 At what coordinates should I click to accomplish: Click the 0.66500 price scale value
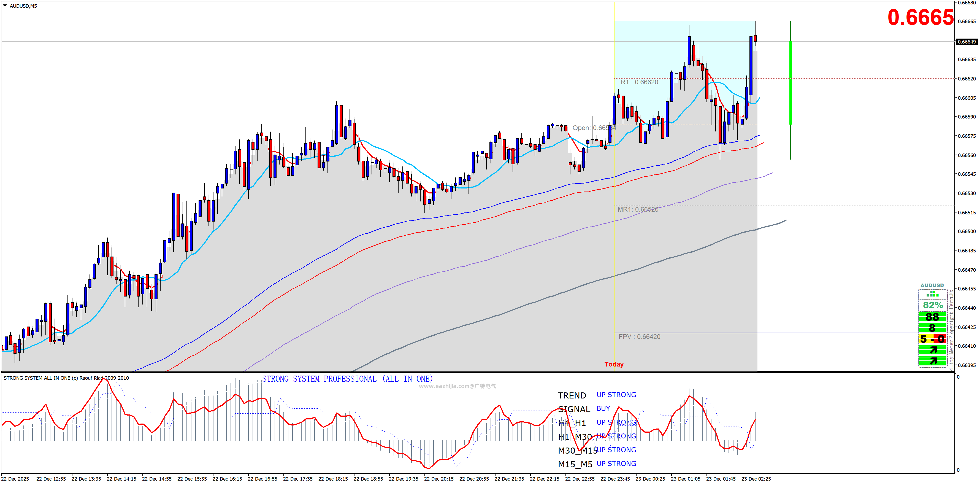pyautogui.click(x=967, y=231)
